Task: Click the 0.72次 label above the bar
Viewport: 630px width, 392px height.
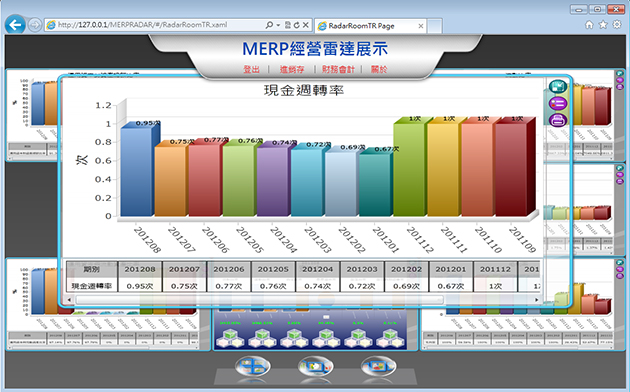Action: 319,144
